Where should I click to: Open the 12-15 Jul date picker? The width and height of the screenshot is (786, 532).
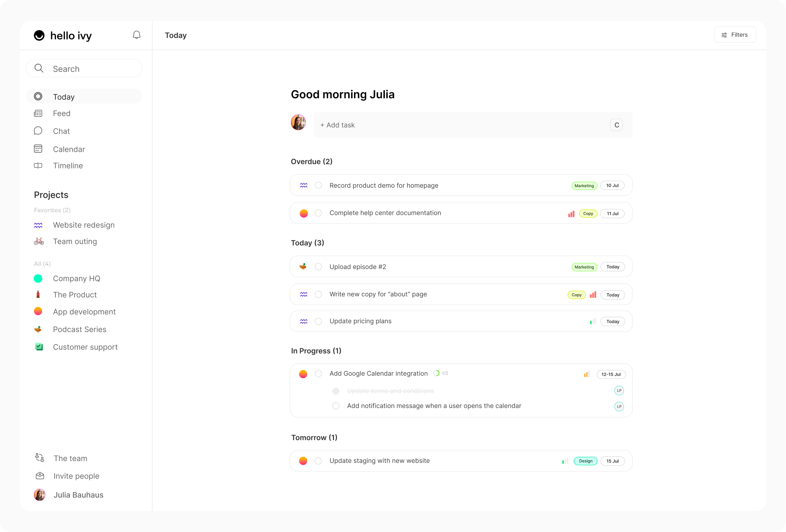(x=611, y=374)
